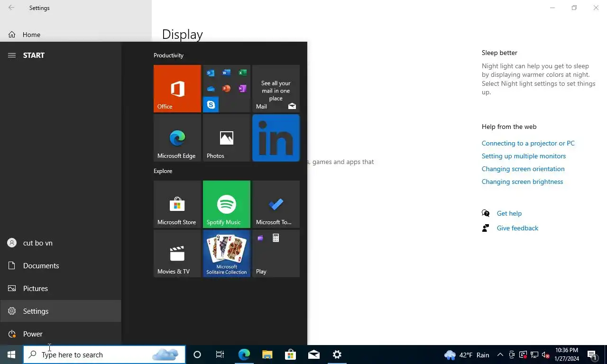Viewport: 607px width, 364px height.
Task: Open Microsoft Store from the taskbar
Action: (290, 355)
